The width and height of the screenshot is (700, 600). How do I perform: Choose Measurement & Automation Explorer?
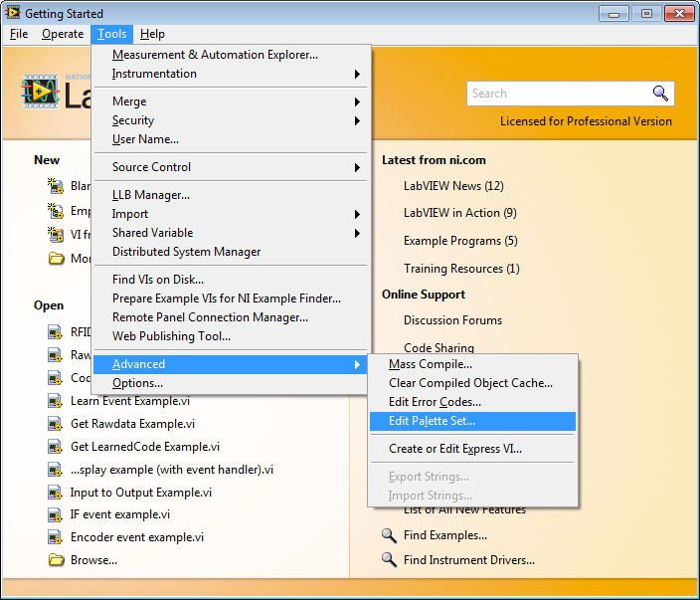pyautogui.click(x=231, y=55)
